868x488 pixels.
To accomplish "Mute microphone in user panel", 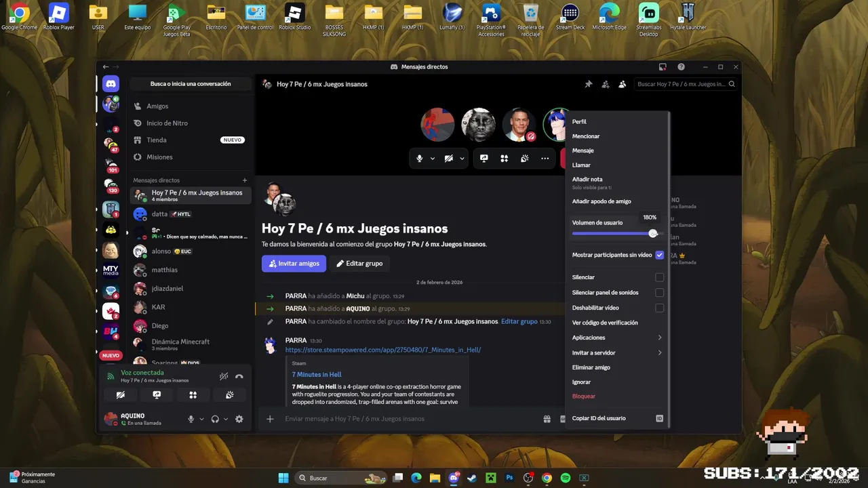I will (x=191, y=419).
